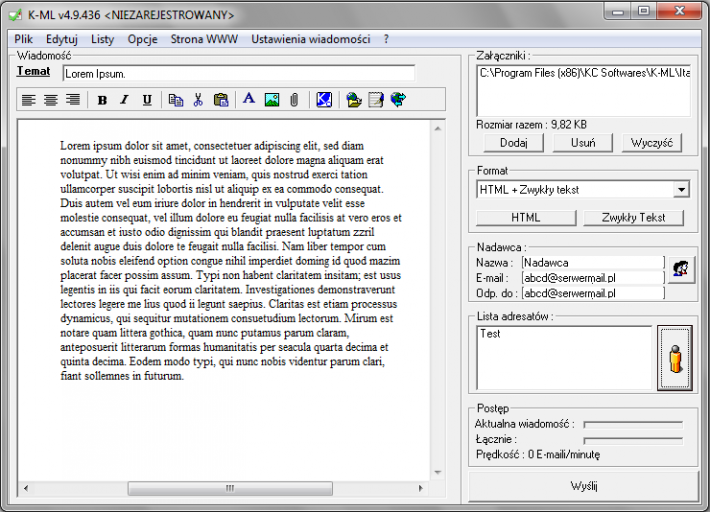This screenshot has width=710, height=512.
Task: Click the paperclip attachment icon
Action: (294, 100)
